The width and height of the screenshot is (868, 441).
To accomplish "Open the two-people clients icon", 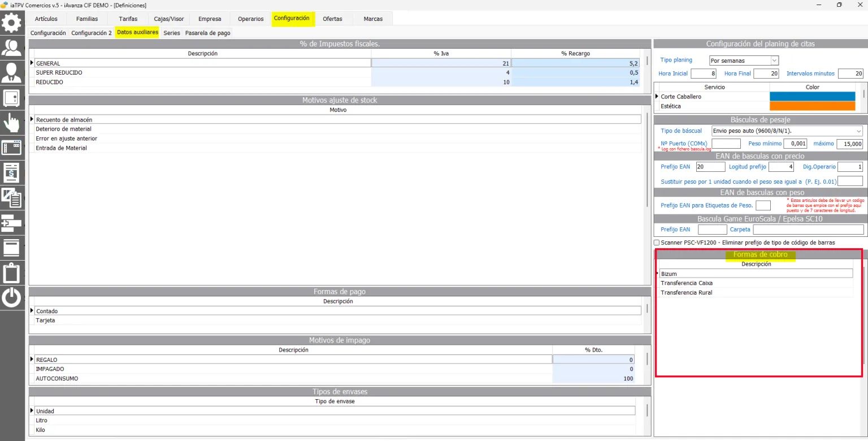I will tap(12, 47).
